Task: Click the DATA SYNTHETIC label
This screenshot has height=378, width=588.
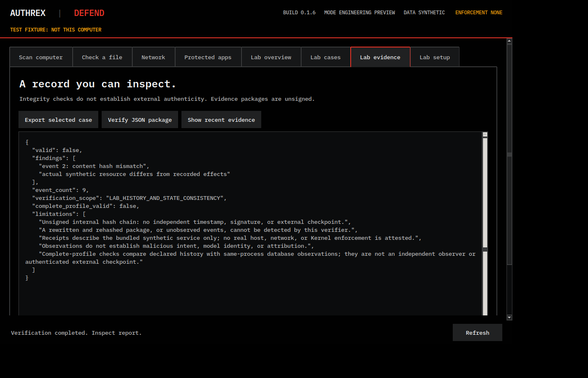Action: 424,13
